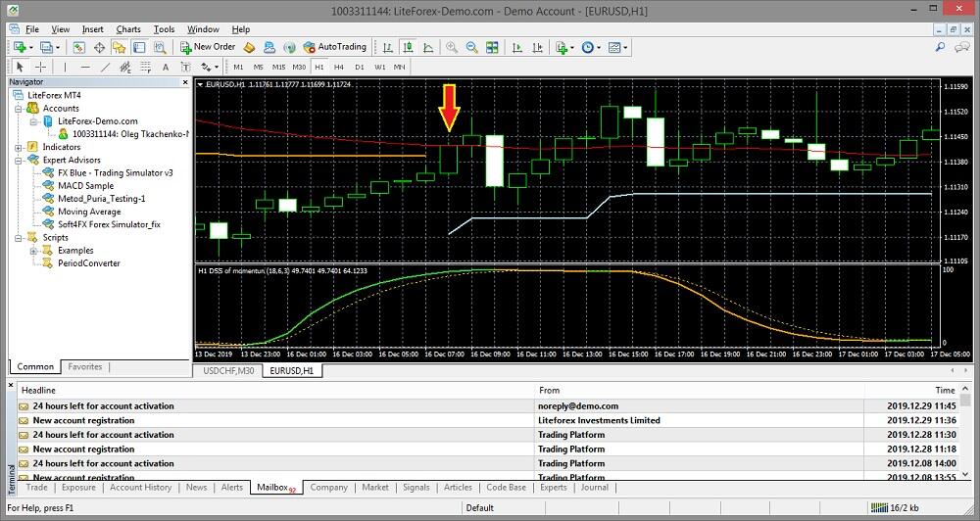Switch to the H4 timeframe
980x521 pixels.
(339, 67)
